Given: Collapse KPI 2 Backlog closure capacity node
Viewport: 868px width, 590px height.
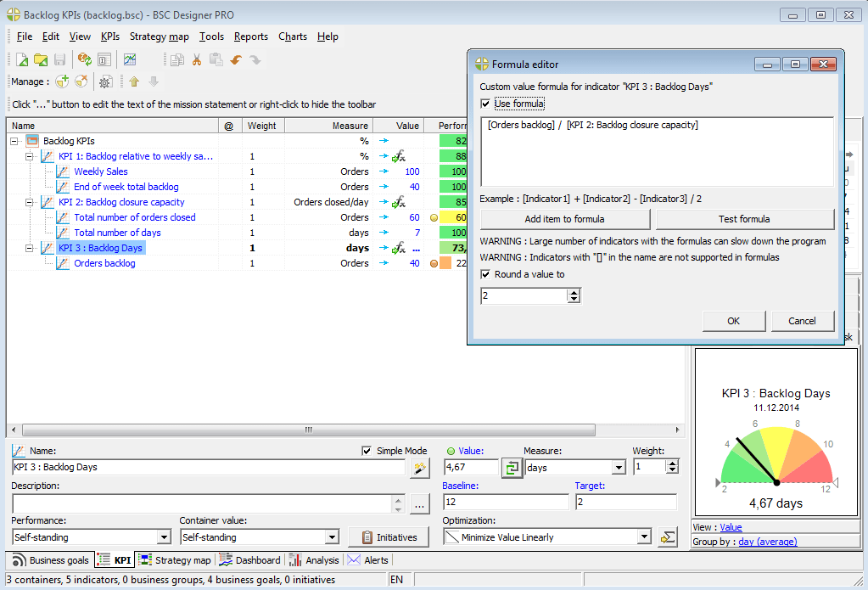Looking at the screenshot, I should click(x=30, y=203).
